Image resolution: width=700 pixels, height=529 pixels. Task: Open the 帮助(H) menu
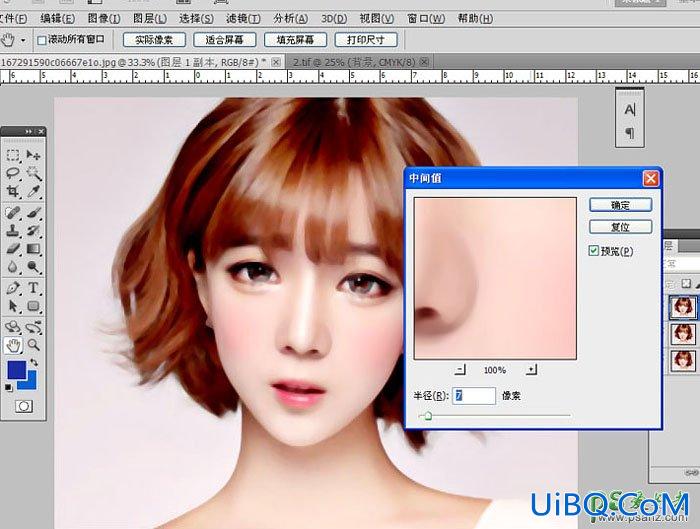pyautogui.click(x=475, y=19)
